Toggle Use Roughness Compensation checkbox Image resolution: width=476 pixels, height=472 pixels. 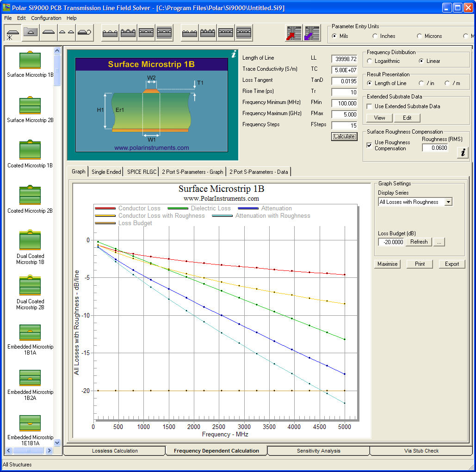[369, 145]
